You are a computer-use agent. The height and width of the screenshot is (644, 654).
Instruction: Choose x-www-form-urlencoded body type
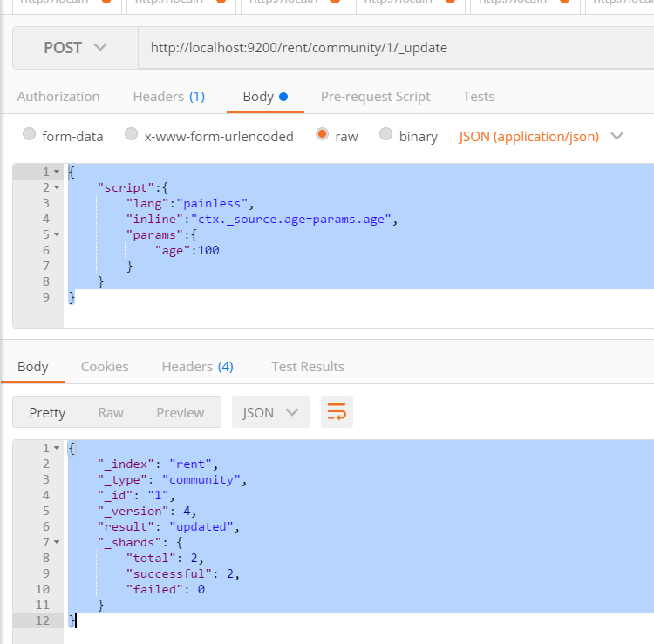(x=132, y=135)
